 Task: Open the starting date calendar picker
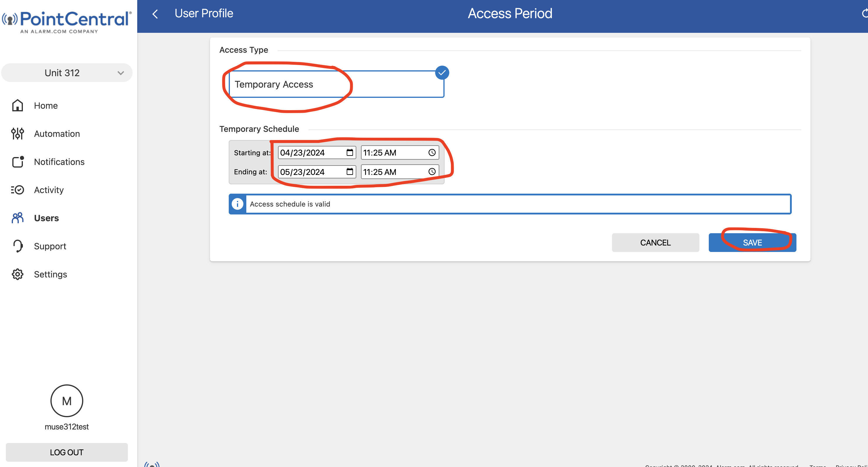(350, 153)
